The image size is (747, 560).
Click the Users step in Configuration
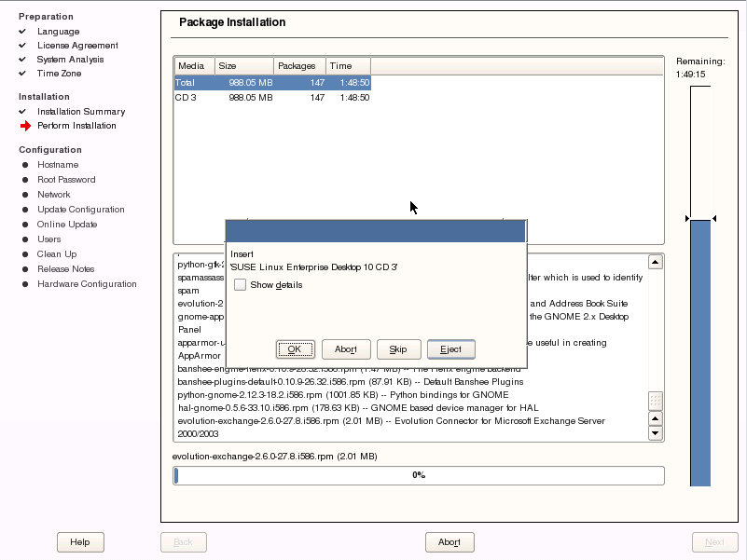49,239
